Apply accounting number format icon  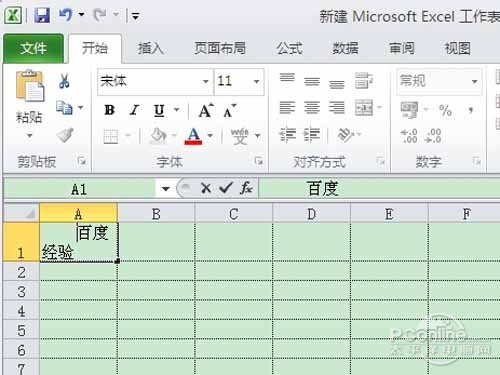tap(409, 110)
